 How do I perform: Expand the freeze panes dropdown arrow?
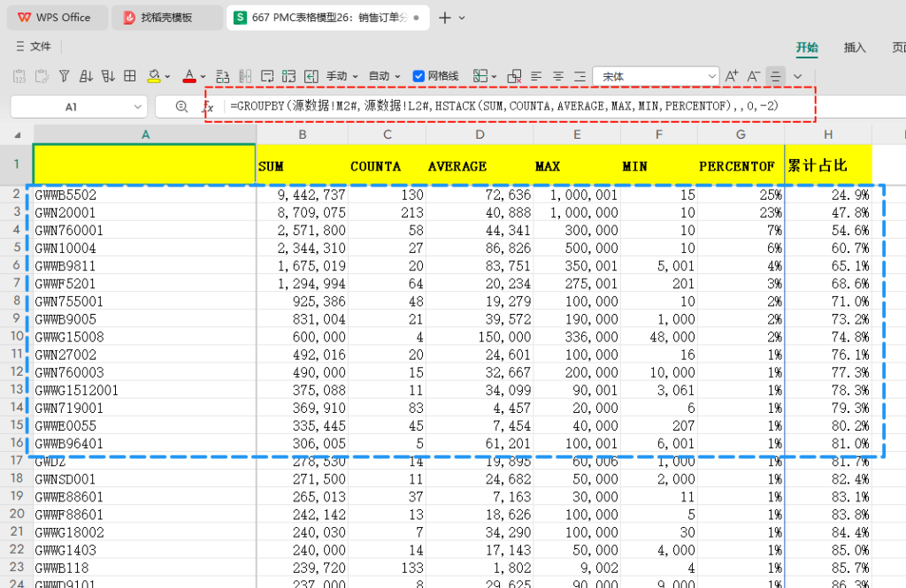[494, 76]
